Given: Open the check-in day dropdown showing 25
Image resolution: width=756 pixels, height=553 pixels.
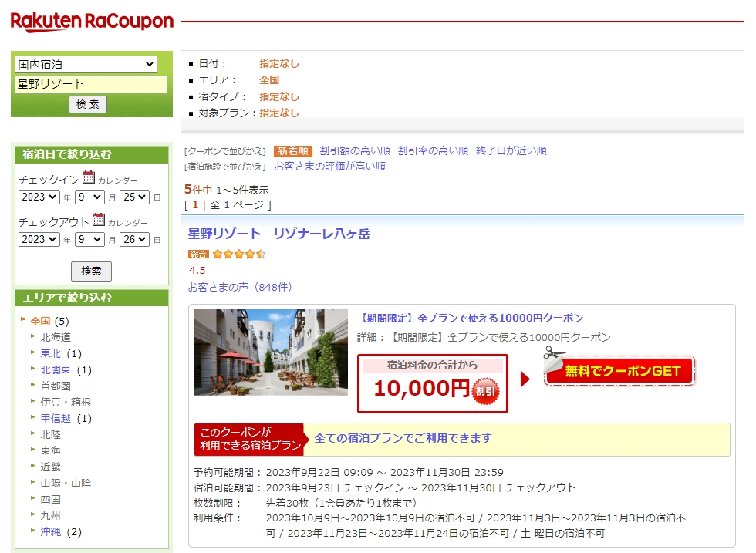Looking at the screenshot, I should point(134,197).
